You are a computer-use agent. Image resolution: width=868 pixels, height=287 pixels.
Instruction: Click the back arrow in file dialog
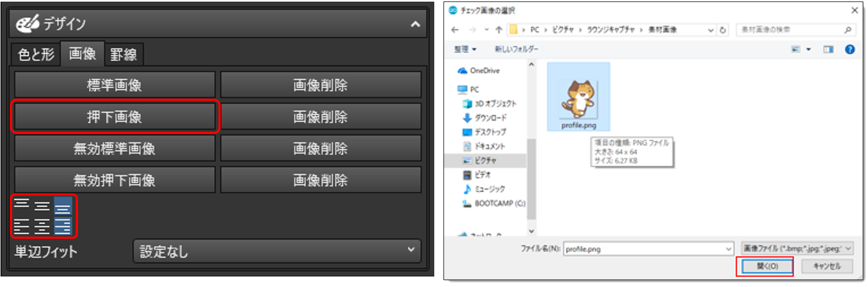click(455, 30)
